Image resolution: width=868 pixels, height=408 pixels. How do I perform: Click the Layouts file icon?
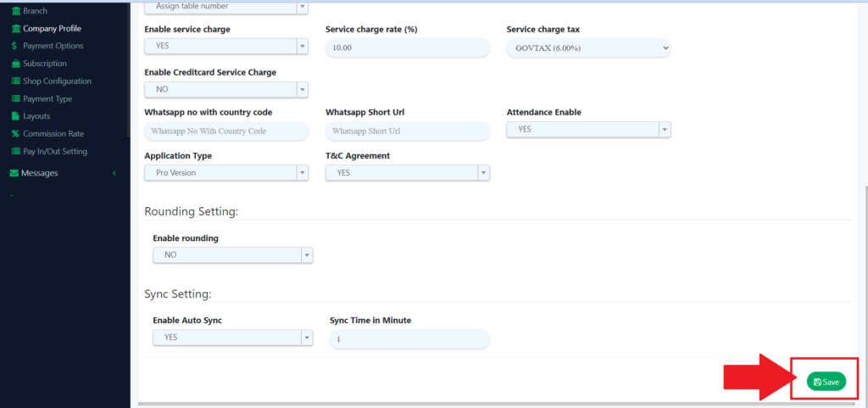tap(15, 116)
